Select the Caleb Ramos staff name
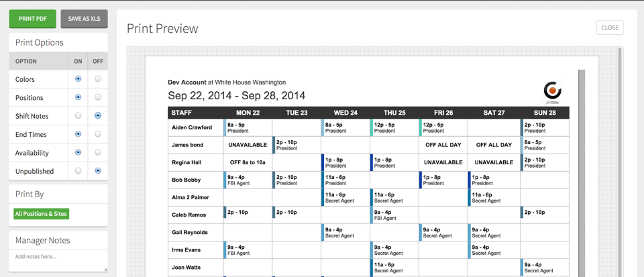This screenshot has height=277, width=644. click(x=189, y=215)
